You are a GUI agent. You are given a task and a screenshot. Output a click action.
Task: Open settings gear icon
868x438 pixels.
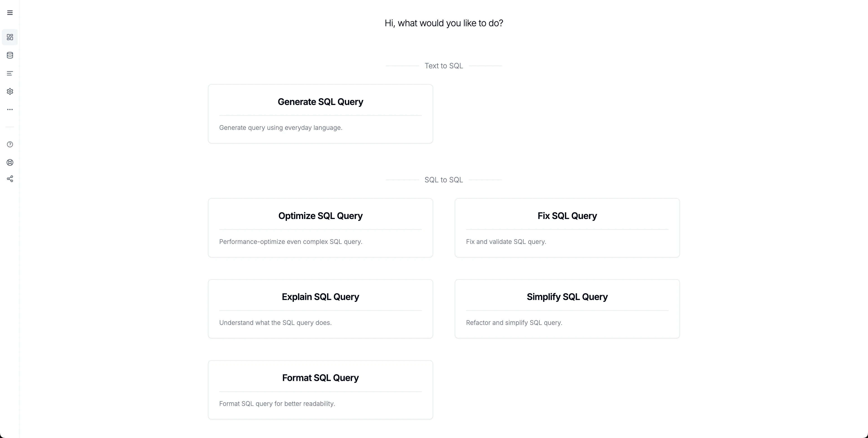[x=10, y=91]
